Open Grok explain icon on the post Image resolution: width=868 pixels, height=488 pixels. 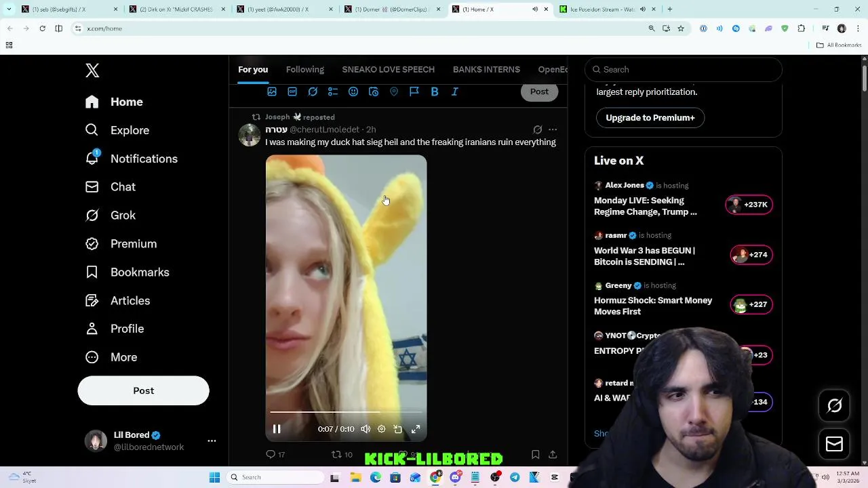pos(537,129)
